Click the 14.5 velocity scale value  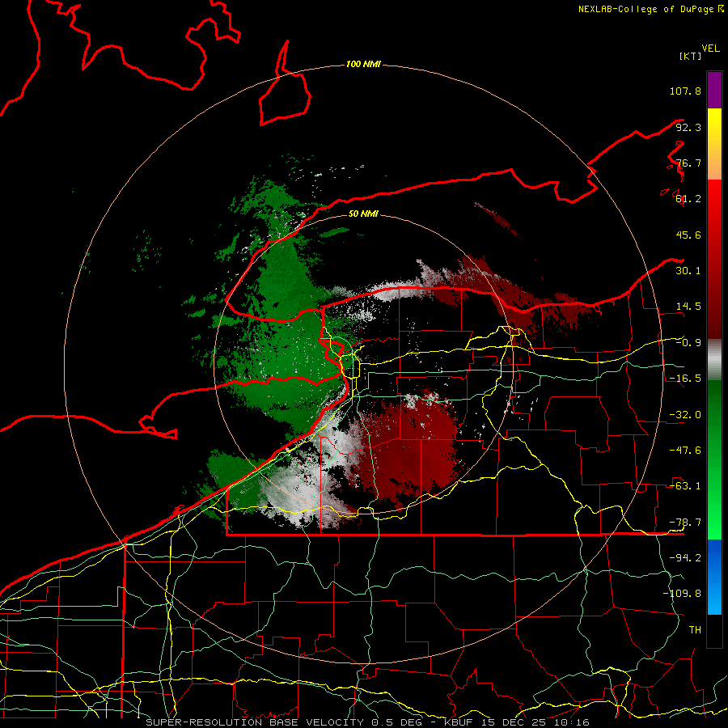688,307
